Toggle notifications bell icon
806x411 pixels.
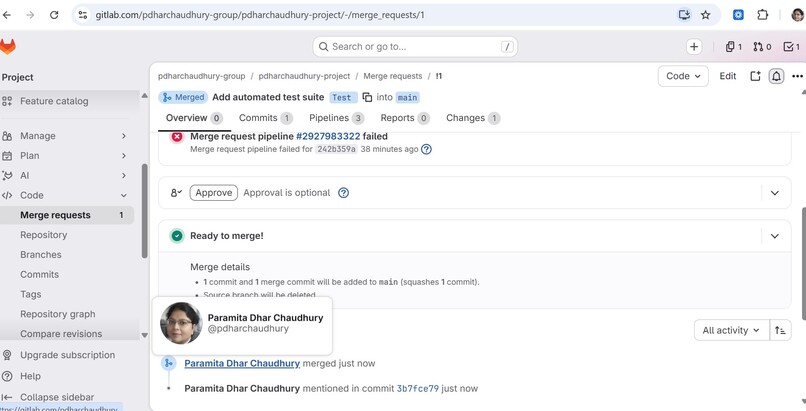tap(776, 76)
